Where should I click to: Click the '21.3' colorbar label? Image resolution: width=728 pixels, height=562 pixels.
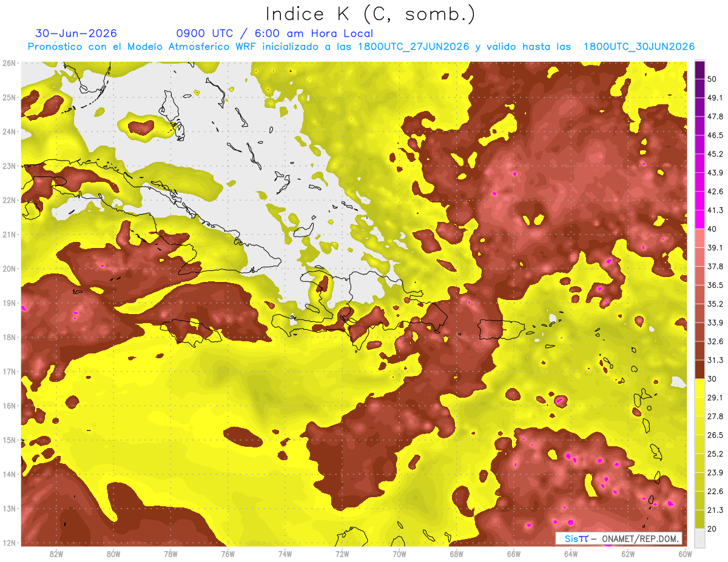(x=715, y=510)
